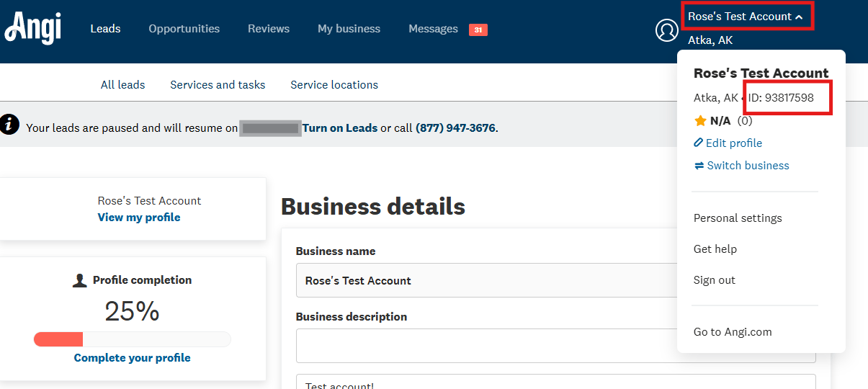Click the field containing Test account!
868x389 pixels.
[x=555, y=382]
